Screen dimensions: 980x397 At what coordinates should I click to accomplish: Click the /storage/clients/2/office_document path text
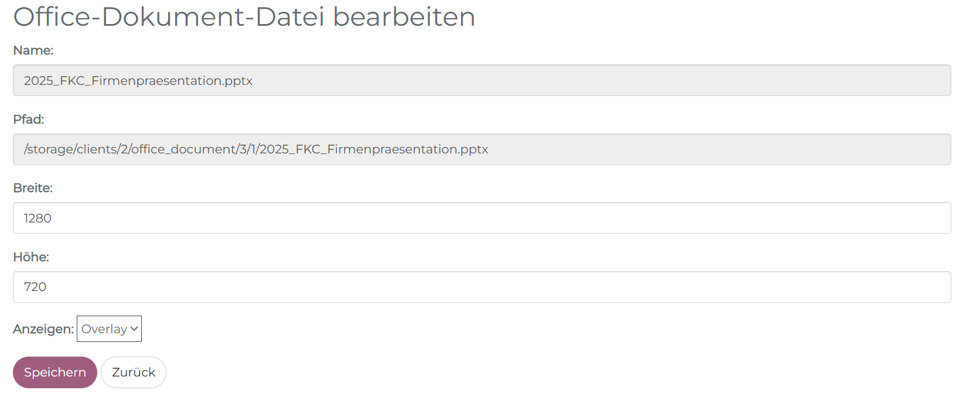pos(256,149)
